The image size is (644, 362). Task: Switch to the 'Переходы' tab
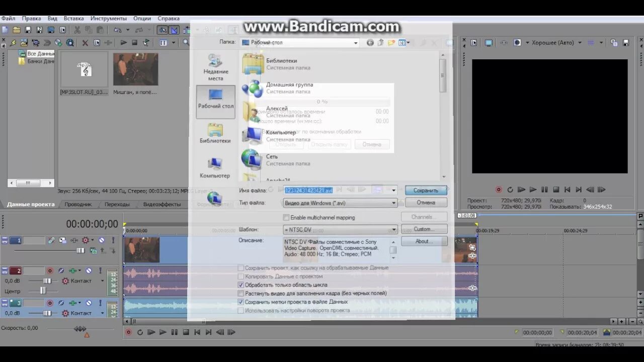click(x=117, y=205)
